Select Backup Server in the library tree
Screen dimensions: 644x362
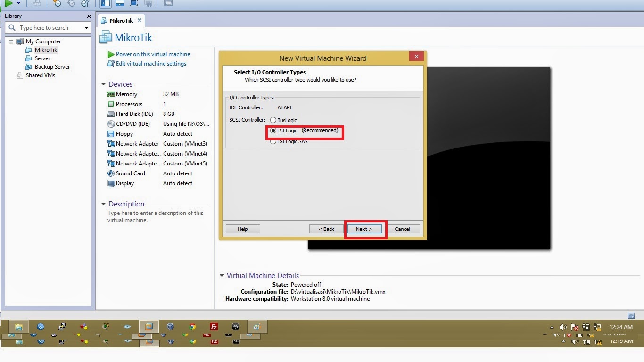[52, 67]
